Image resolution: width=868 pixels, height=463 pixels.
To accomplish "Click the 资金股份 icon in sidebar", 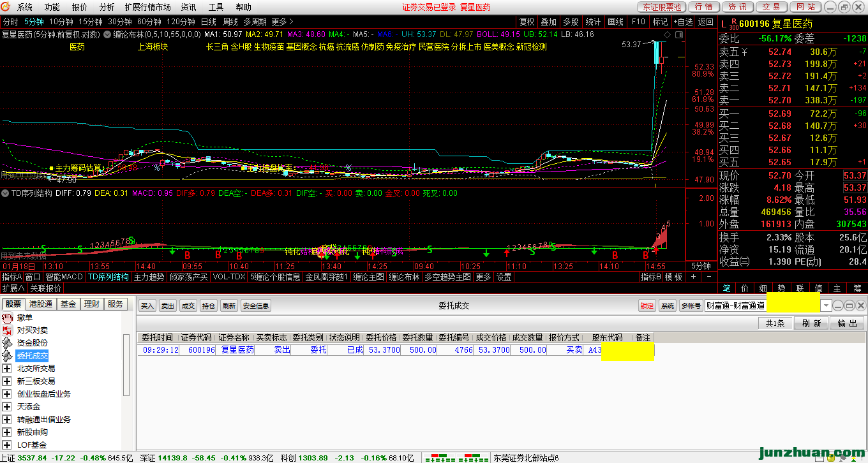I will [x=8, y=343].
